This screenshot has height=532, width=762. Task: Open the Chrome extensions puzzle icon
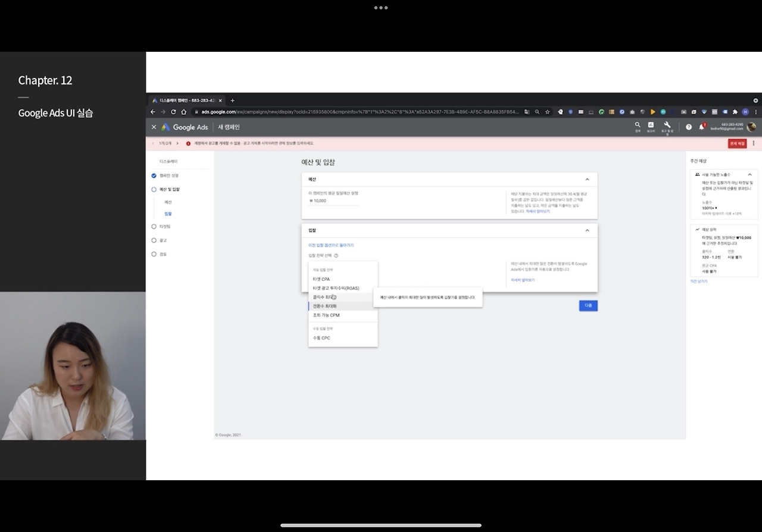pyautogui.click(x=735, y=112)
